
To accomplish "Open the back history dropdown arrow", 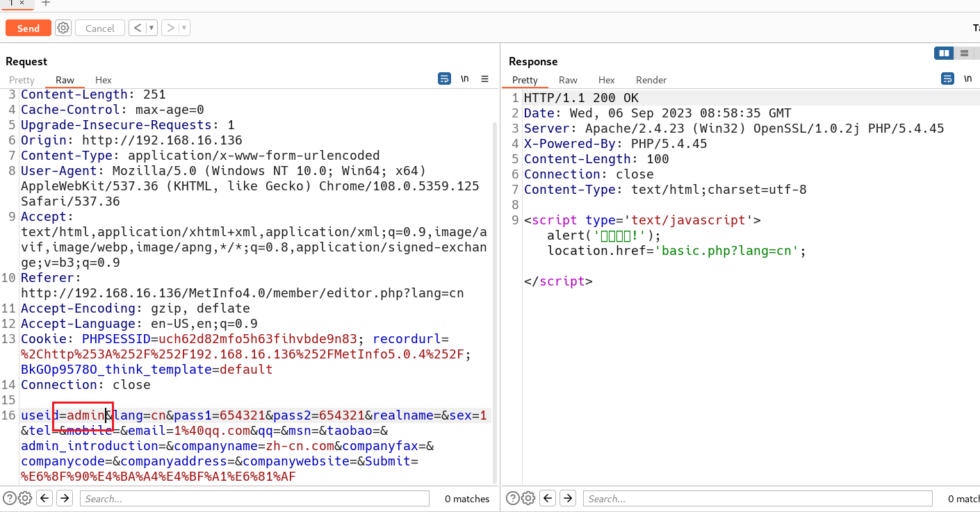I will (152, 28).
